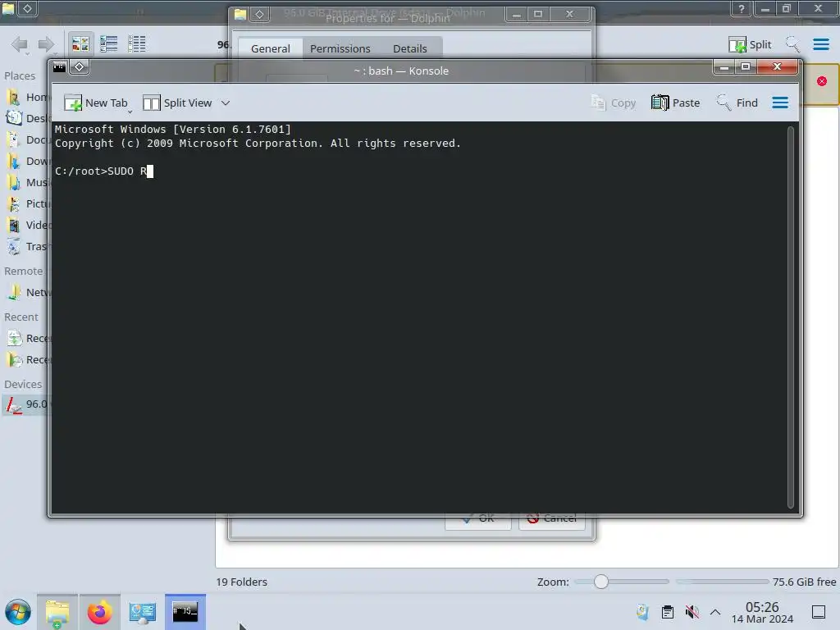Open the Konsole hamburger menu
The height and width of the screenshot is (630, 840).
click(780, 103)
